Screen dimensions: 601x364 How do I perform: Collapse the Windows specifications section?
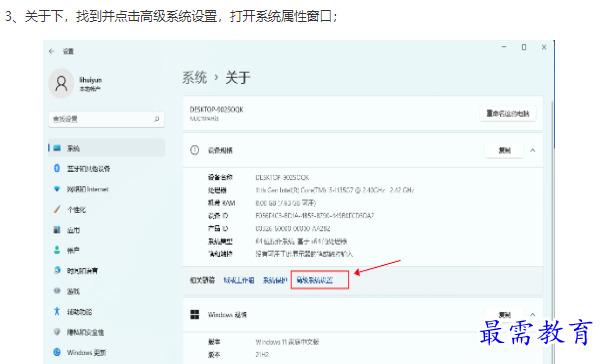[x=533, y=315]
